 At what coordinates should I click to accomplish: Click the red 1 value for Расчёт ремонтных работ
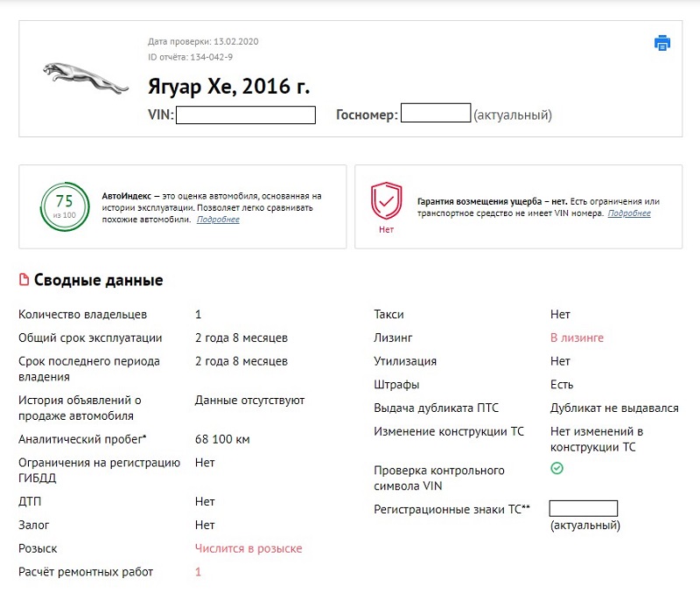[x=199, y=572]
